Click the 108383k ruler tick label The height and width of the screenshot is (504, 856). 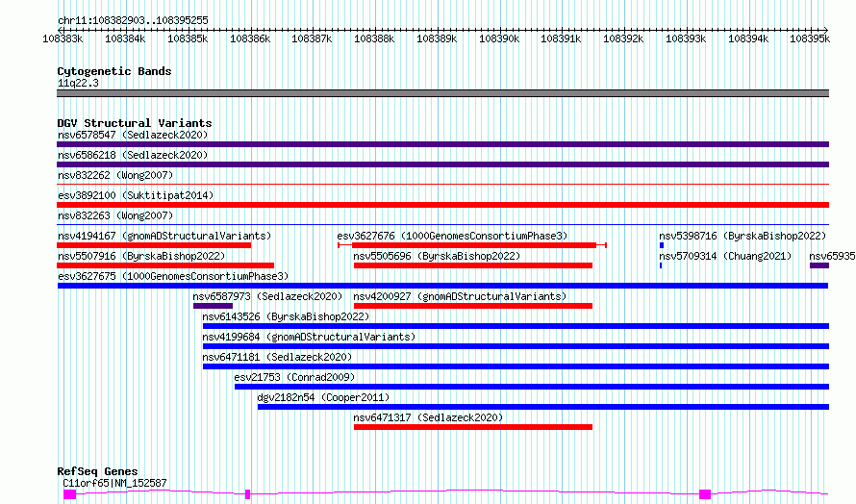click(63, 38)
